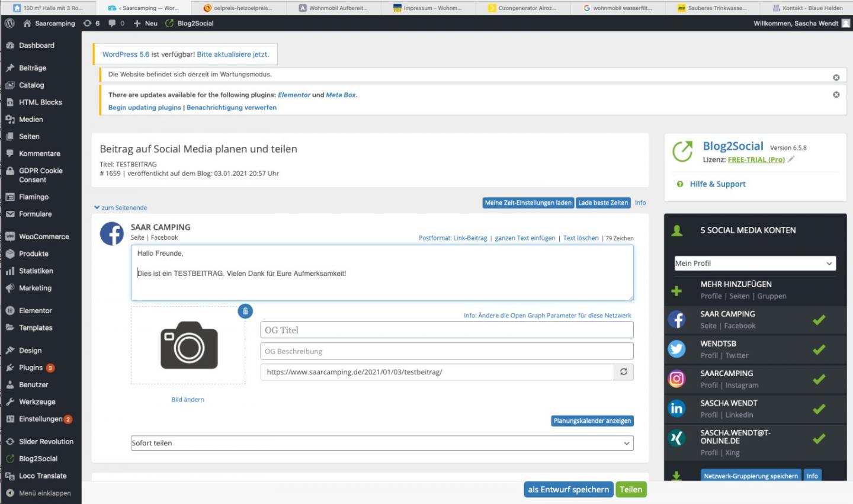Image resolution: width=853 pixels, height=504 pixels.
Task: Open the WordPress logo menu
Action: pos(9,23)
